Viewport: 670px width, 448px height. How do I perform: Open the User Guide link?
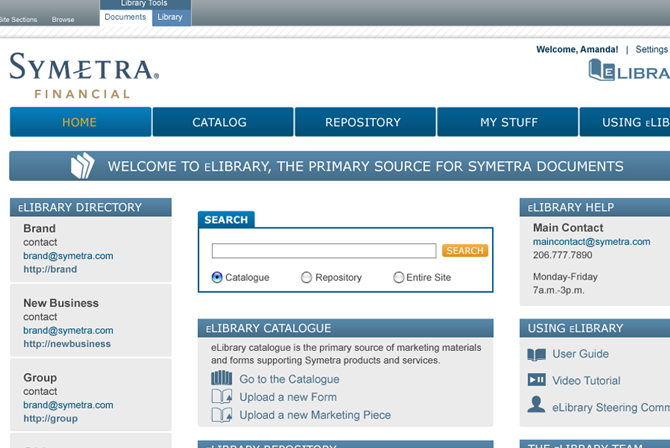(x=580, y=354)
